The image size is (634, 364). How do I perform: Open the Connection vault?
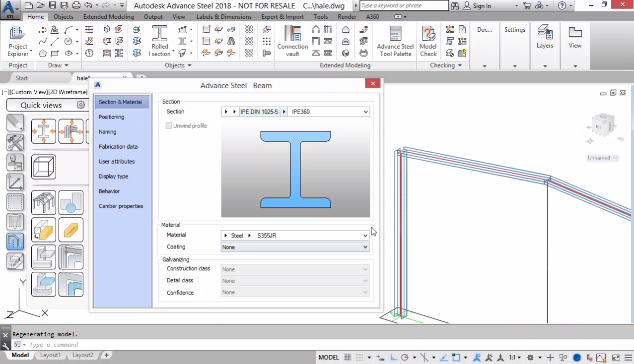pyautogui.click(x=292, y=42)
